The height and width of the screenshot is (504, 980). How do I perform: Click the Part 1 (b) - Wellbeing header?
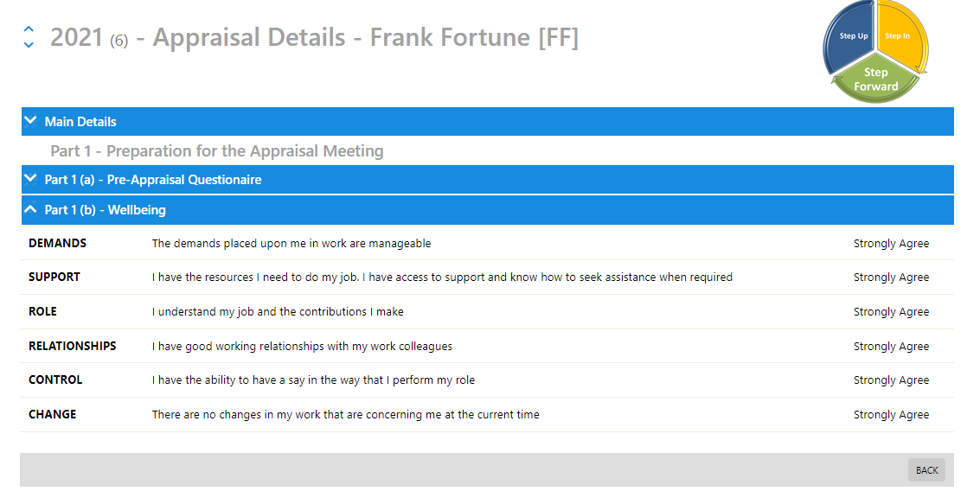pos(488,210)
